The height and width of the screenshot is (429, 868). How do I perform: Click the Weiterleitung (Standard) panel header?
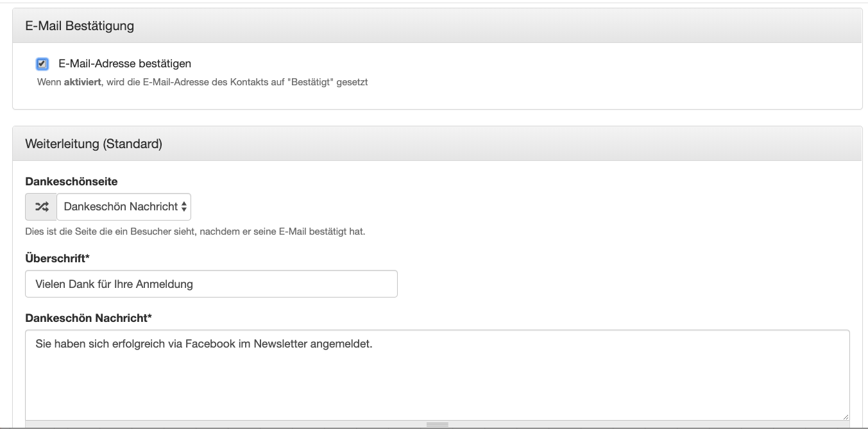click(x=437, y=144)
